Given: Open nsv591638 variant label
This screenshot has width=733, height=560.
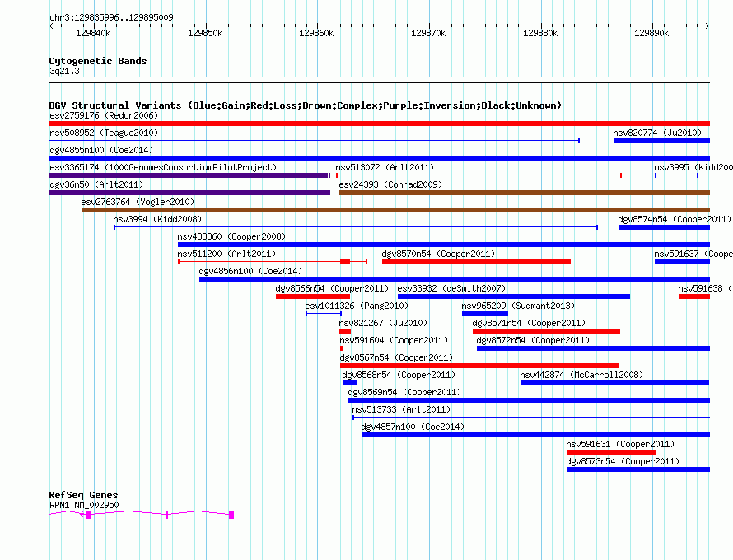Looking at the screenshot, I should click(705, 288).
